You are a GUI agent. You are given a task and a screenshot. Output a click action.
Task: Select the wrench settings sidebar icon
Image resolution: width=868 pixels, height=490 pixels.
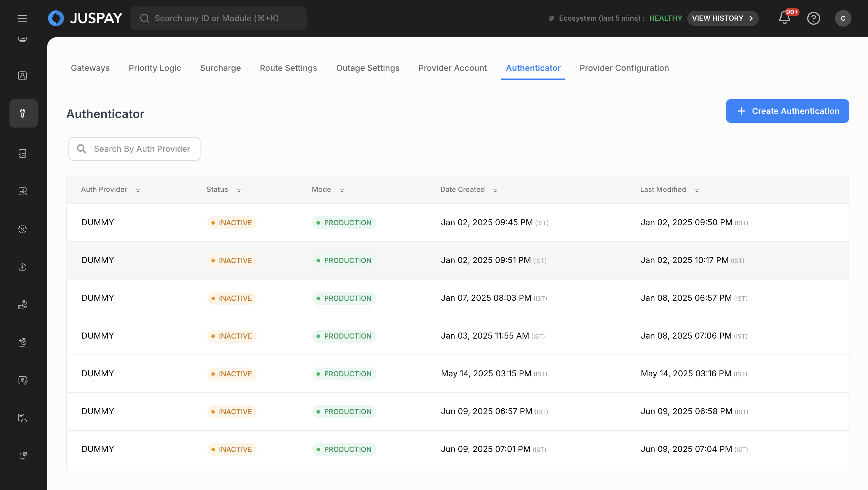[x=23, y=113]
